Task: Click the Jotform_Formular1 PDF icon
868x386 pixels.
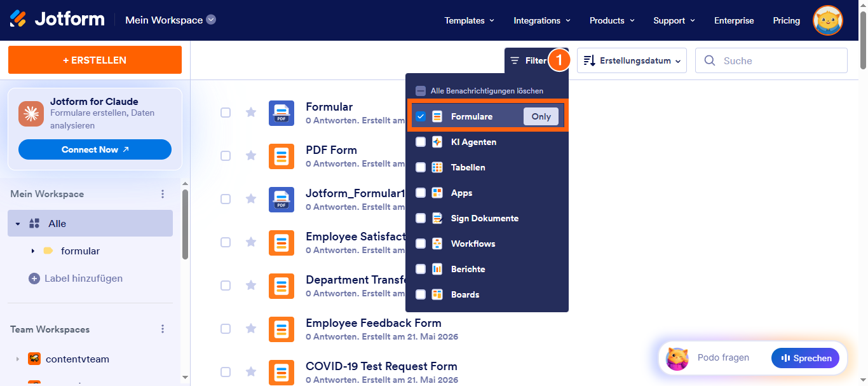Action: click(x=281, y=199)
